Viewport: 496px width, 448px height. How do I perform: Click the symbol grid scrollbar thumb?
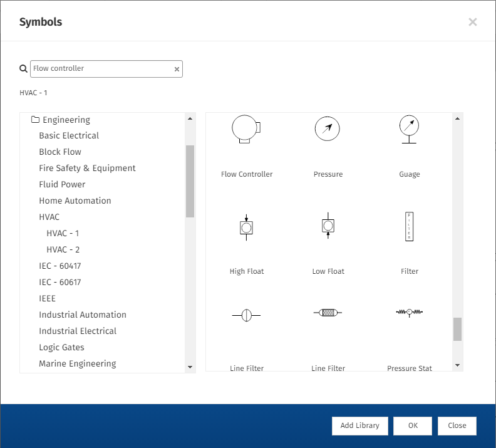457,329
